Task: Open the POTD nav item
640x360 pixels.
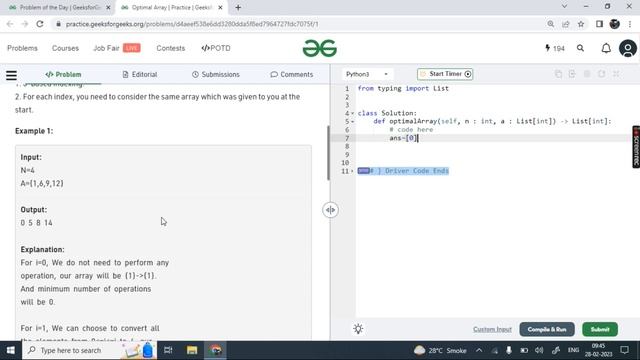Action: 216,48
